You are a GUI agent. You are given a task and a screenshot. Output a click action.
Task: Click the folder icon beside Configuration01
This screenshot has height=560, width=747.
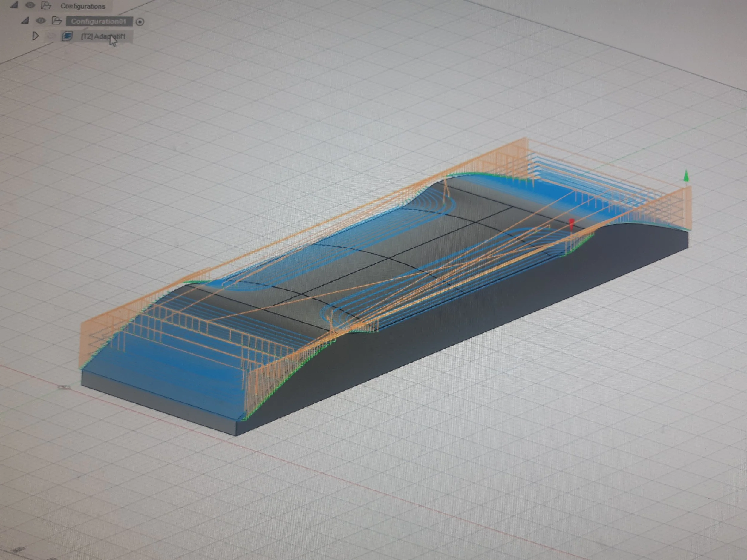(56, 21)
